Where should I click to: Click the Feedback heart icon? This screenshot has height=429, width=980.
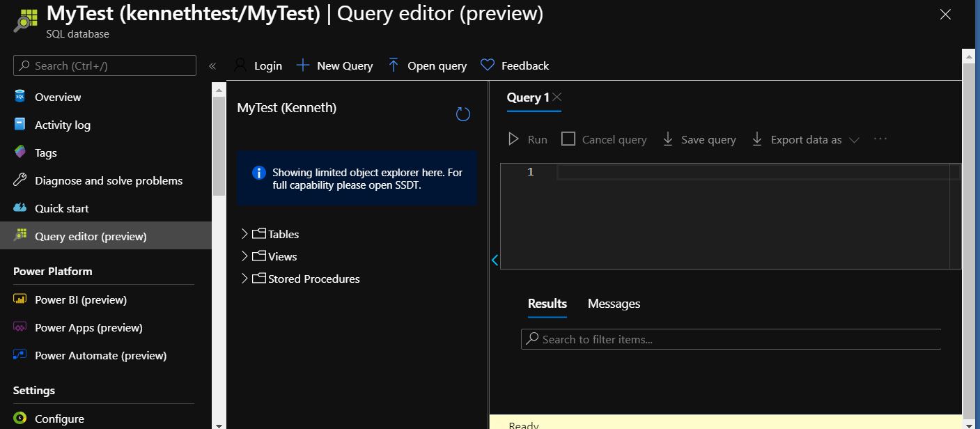(488, 65)
